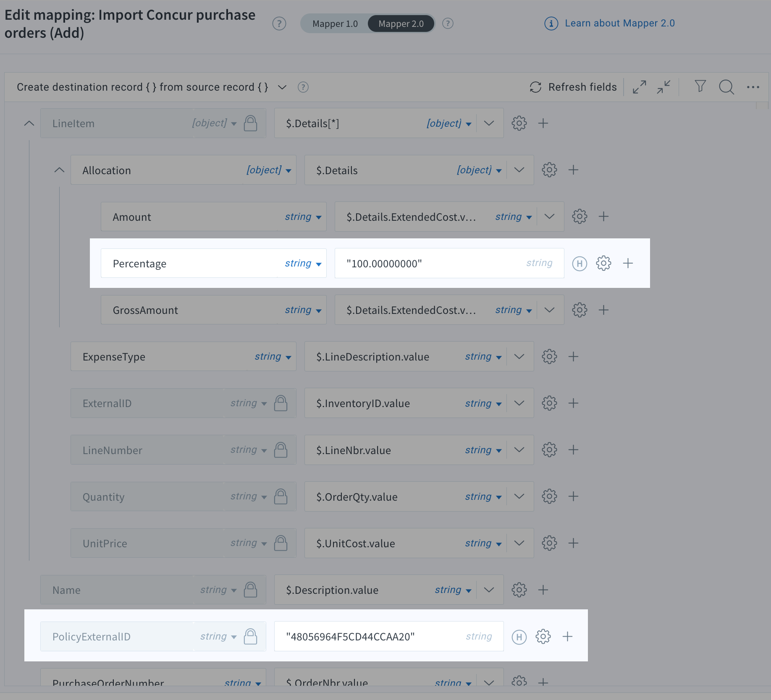Viewport: 771px width, 700px height.
Task: Click H icon on PolicyExternalID row
Action: pos(519,637)
